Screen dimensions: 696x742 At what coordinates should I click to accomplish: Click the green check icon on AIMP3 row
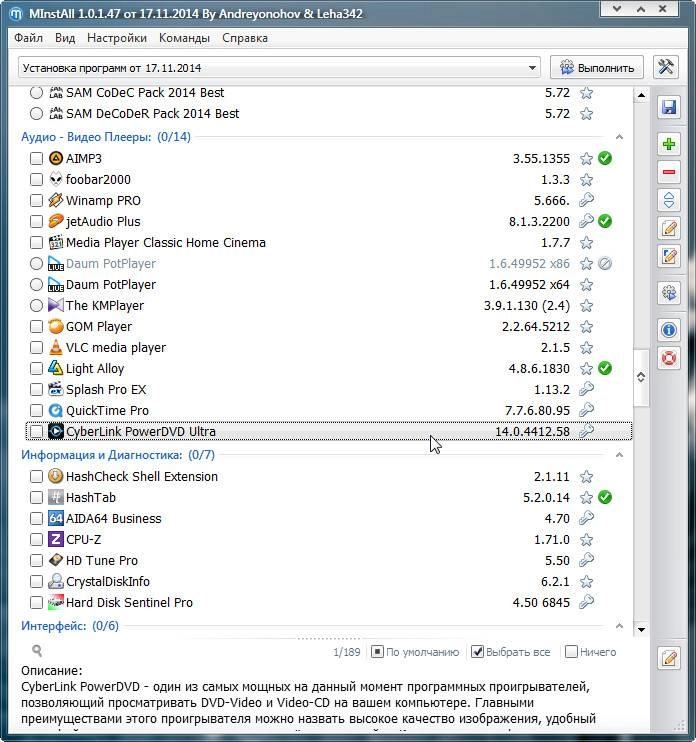pos(605,158)
